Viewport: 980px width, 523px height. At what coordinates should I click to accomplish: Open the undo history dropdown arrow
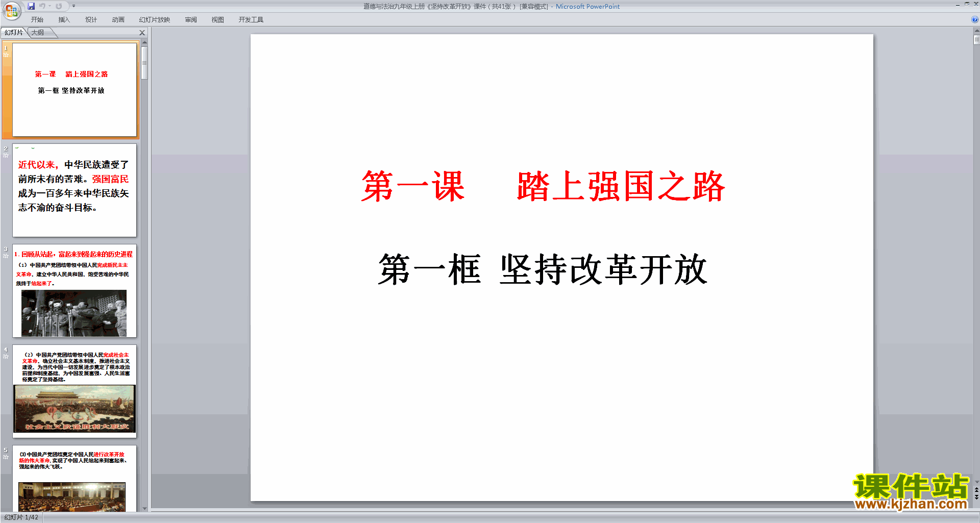50,6
